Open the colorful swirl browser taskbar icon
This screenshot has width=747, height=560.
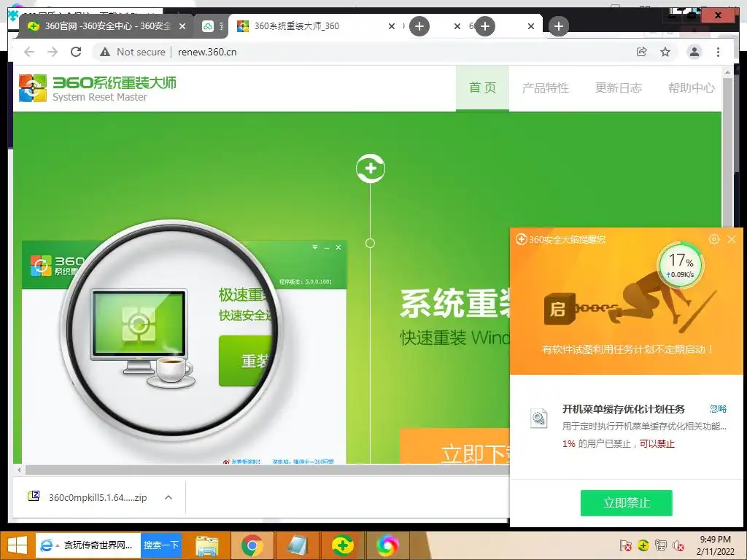click(387, 545)
